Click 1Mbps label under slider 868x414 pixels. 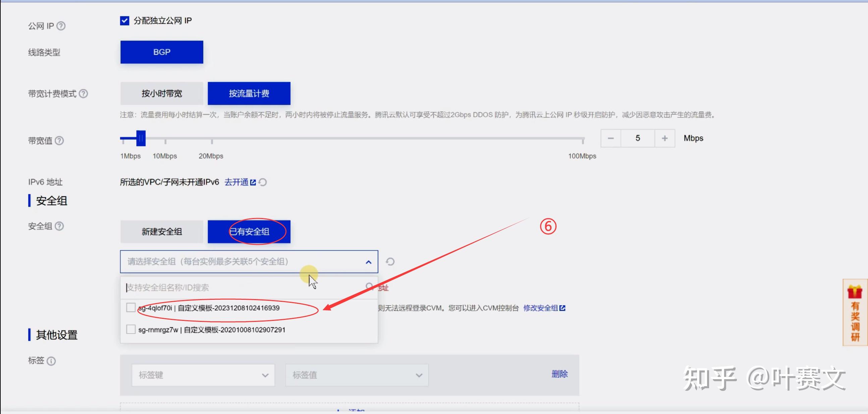(x=130, y=156)
